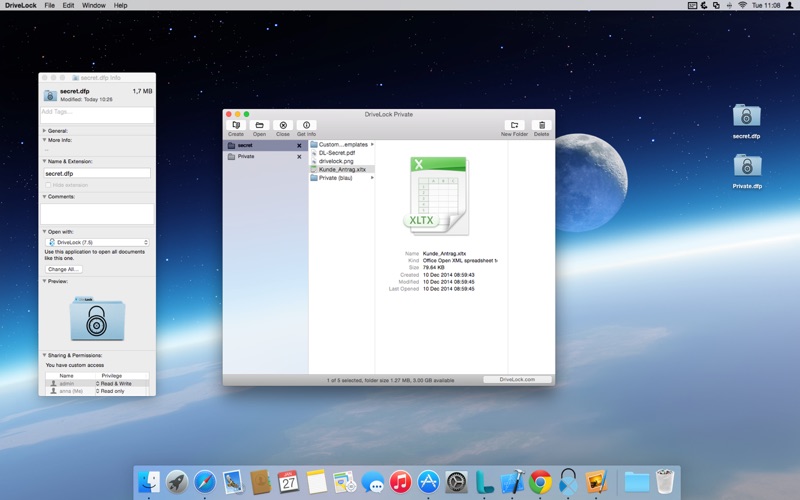Collapse the More Info section

(44, 140)
